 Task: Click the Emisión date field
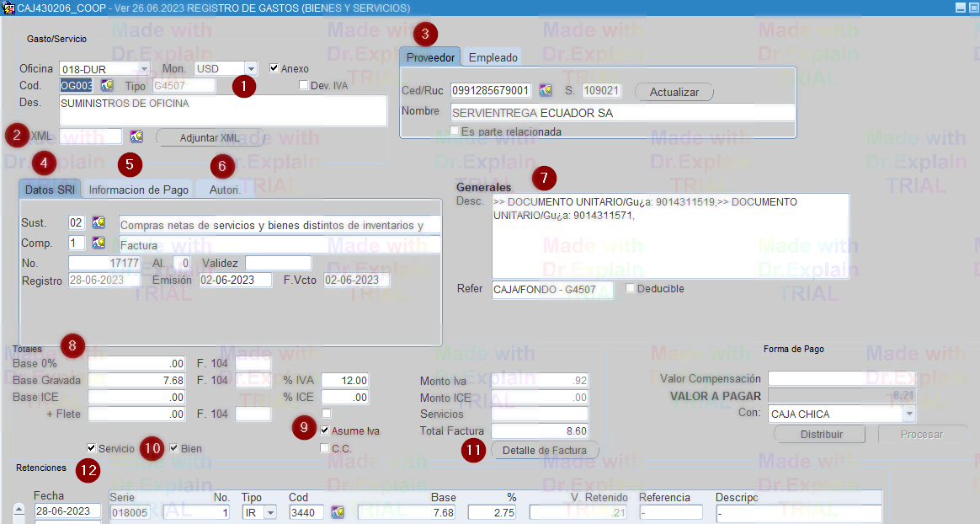(236, 280)
